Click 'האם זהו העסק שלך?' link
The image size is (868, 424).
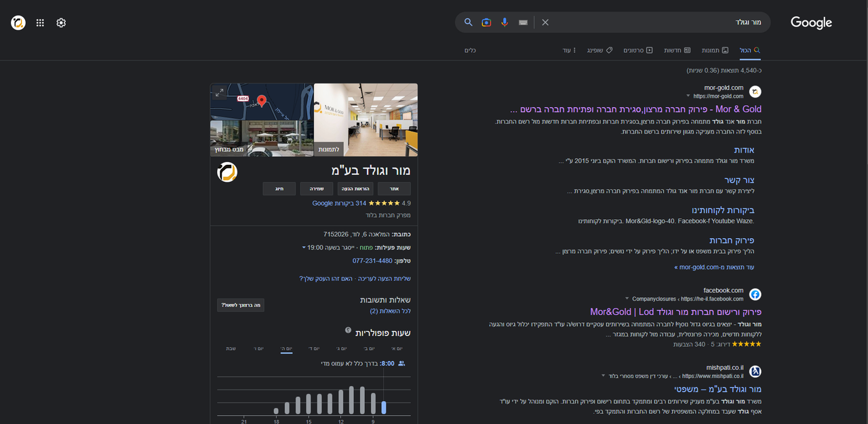[x=327, y=279]
